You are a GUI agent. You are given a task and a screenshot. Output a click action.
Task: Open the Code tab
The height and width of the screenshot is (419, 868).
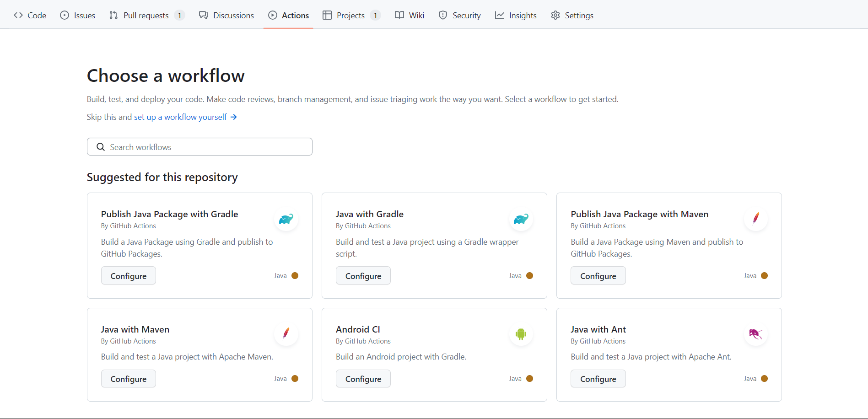[30, 15]
